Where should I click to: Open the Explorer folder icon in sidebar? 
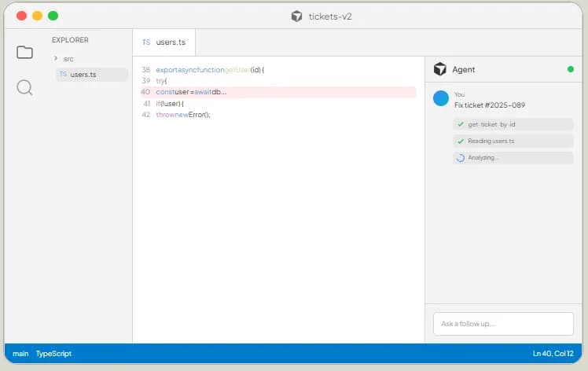(24, 52)
